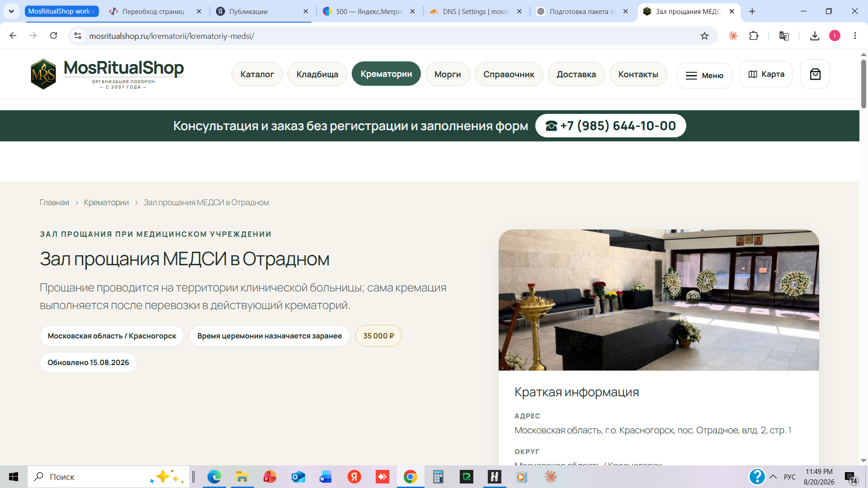Image resolution: width=868 pixels, height=488 pixels.
Task: Go to Крематории breadcrumb link
Action: [106, 202]
